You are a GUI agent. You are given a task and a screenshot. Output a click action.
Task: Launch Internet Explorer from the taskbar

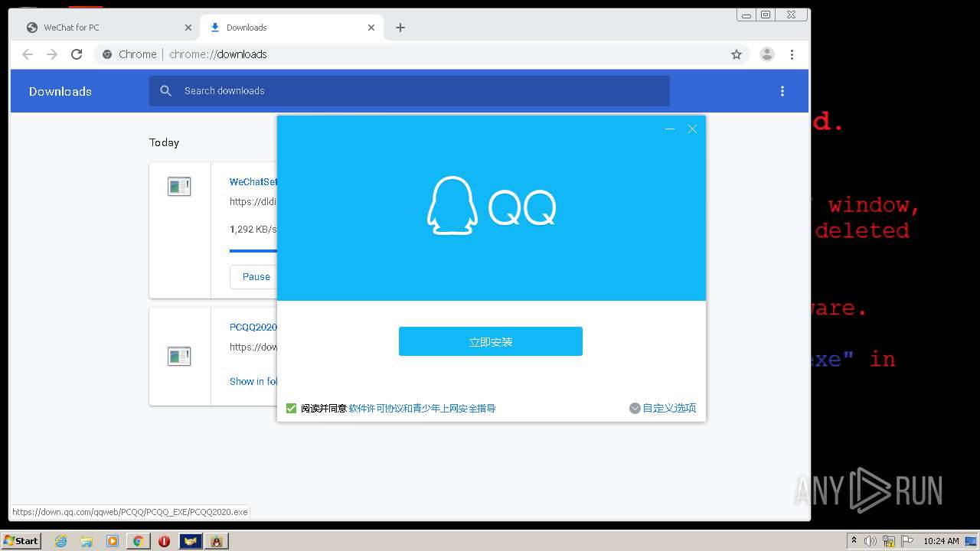61,540
